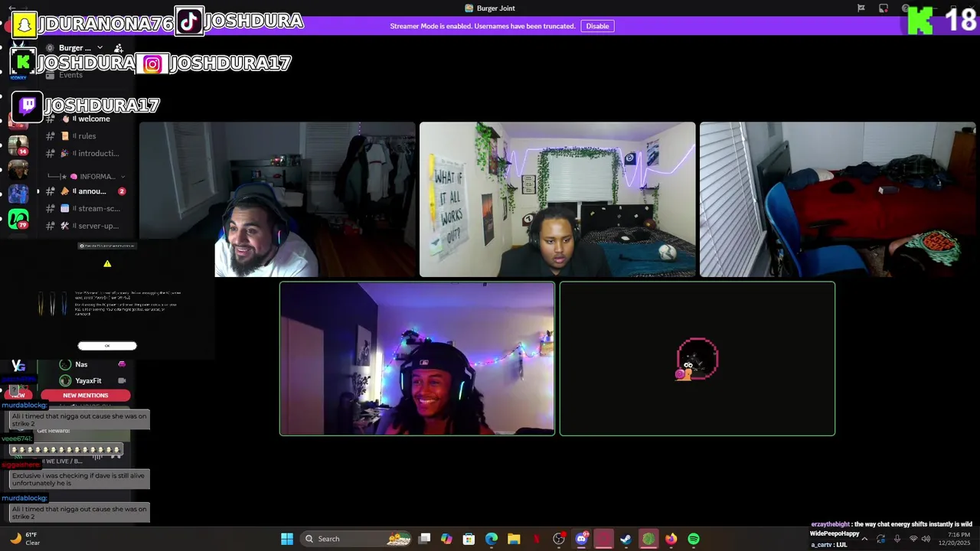Jump to NEW MENTIONS
This screenshot has width=980, height=551.
tap(86, 396)
